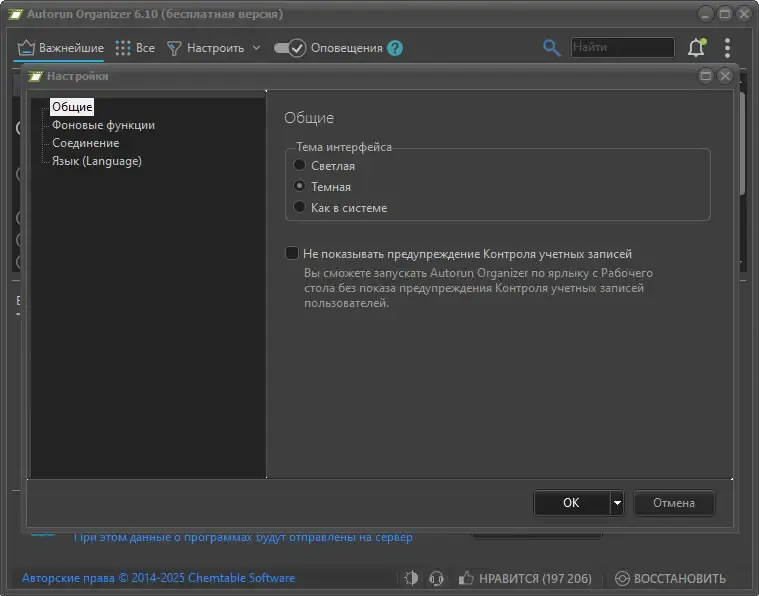This screenshot has height=596, width=759.
Task: Maximize the Настройки dialog
Action: click(x=706, y=76)
